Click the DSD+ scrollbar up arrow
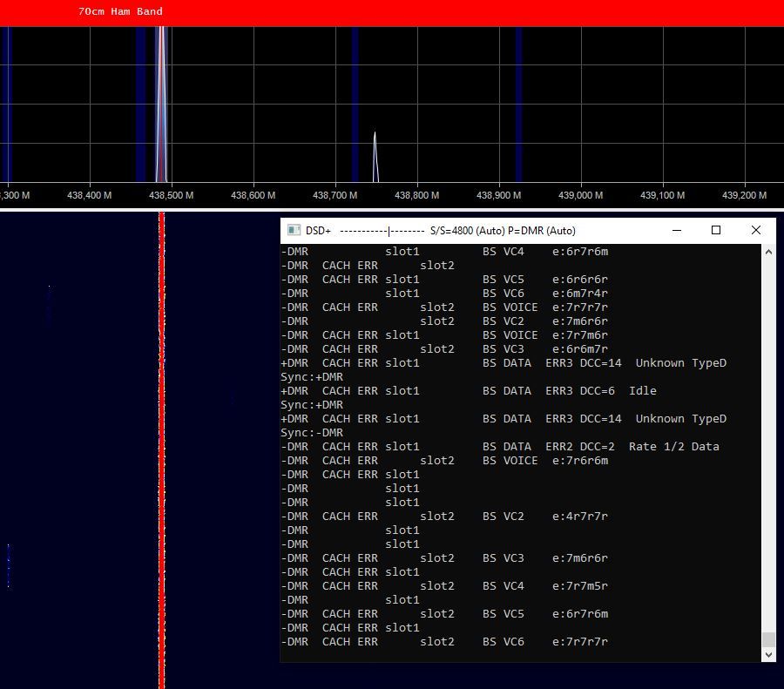Screen dimensions: 784x689 768,252
